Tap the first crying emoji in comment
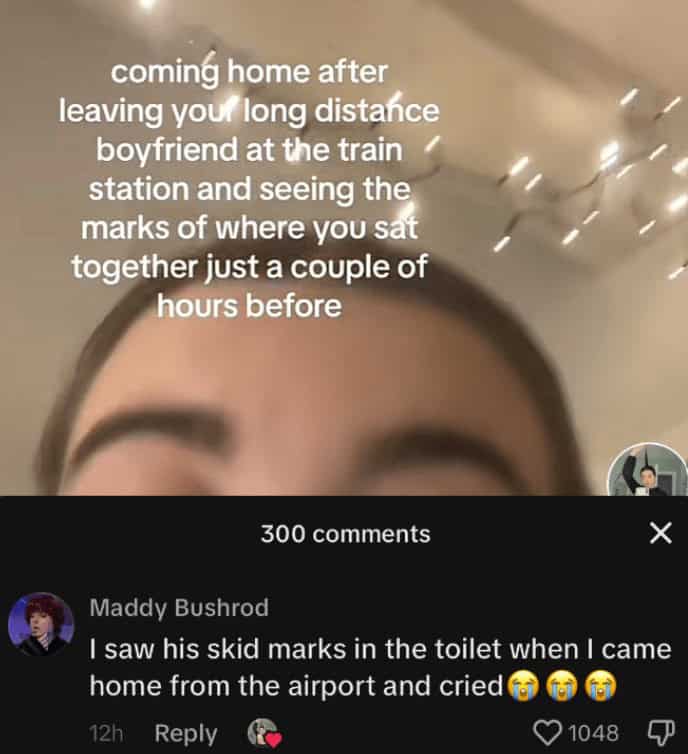688x754 pixels. [523, 686]
